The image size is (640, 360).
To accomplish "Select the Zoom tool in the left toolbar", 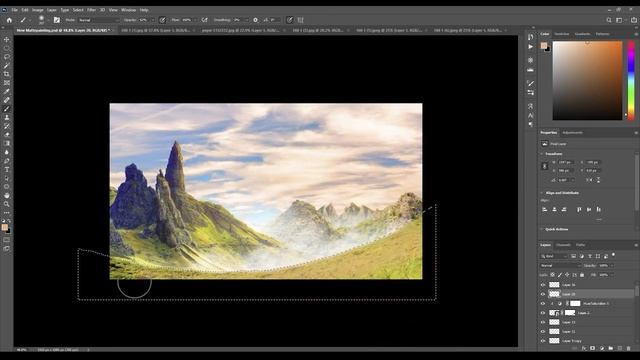I will (7, 204).
